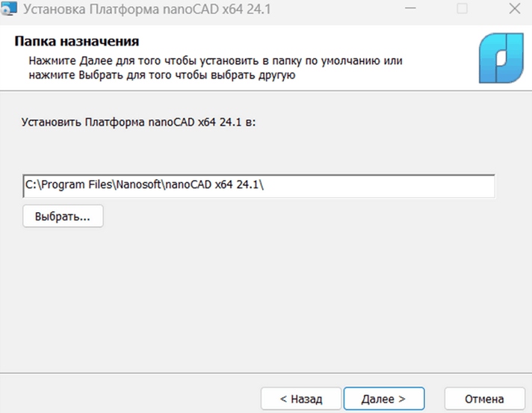Click the maximize button of the installer
Image resolution: width=532 pixels, height=413 pixels.
(x=462, y=10)
